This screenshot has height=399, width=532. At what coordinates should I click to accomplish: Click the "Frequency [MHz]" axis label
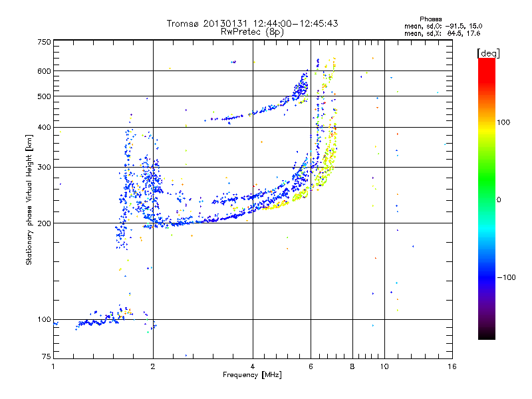coord(252,375)
